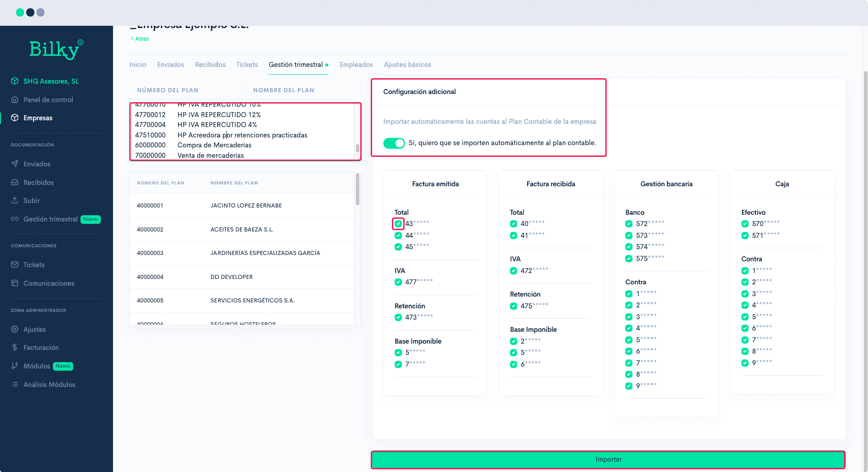Uncheck 44***** under Factura emitida Total
The image size is (868, 472).
tap(398, 235)
